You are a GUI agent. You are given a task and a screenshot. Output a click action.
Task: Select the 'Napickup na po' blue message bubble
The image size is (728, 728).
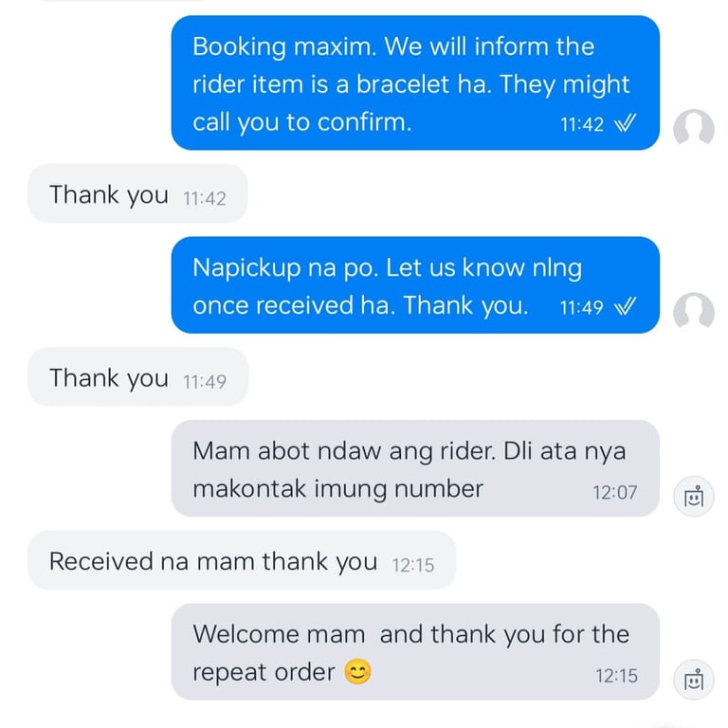415,285
